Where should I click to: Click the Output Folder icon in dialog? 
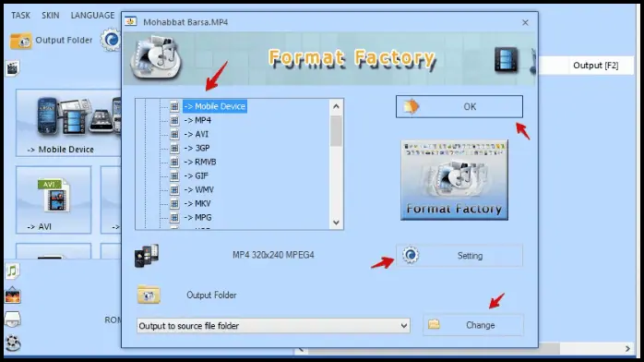[149, 295]
